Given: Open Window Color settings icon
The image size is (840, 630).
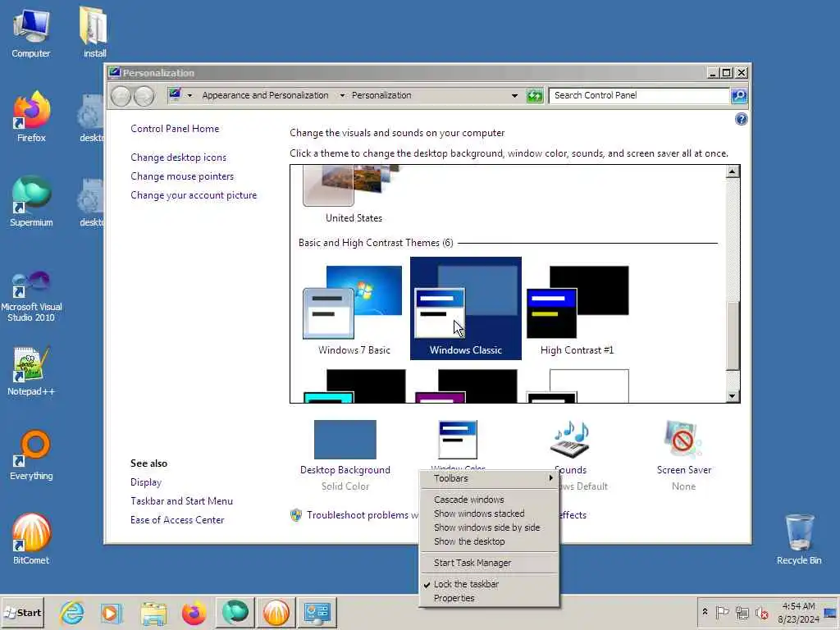Looking at the screenshot, I should [x=458, y=441].
